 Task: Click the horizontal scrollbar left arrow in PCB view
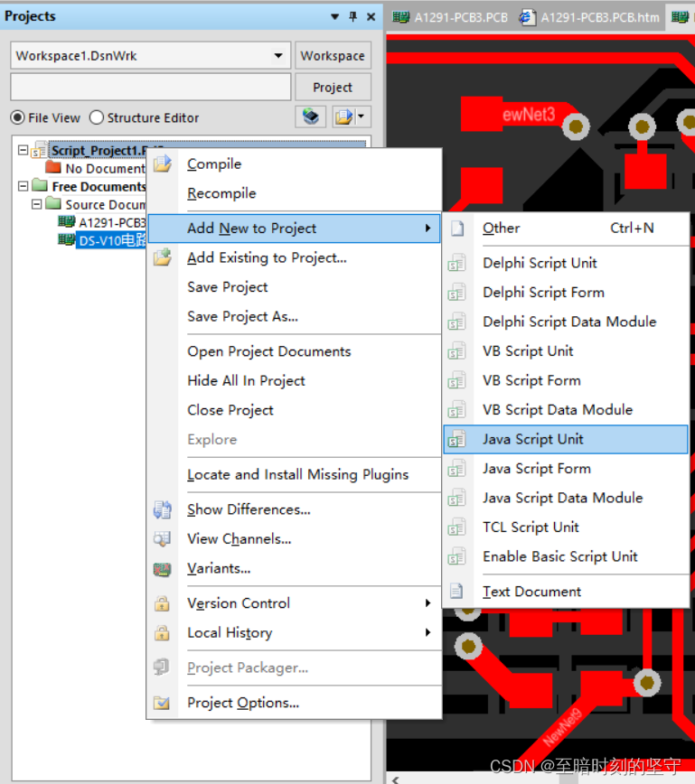[396, 779]
